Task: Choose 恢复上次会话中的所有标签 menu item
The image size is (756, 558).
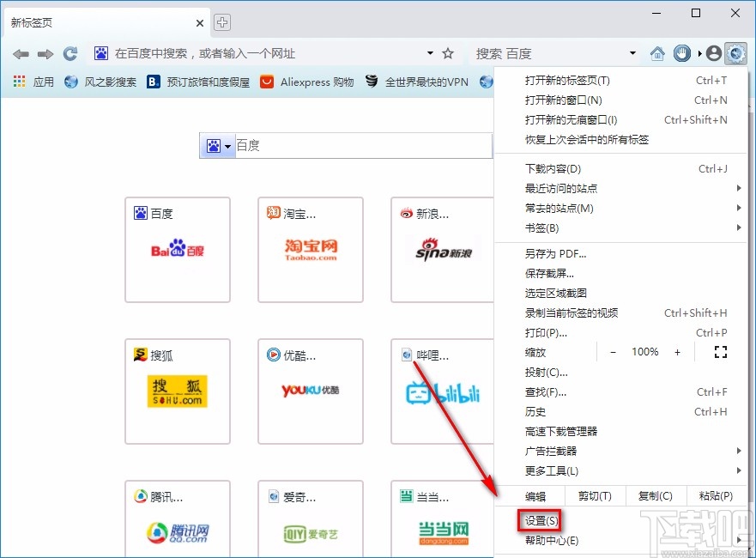Action: pos(621,140)
